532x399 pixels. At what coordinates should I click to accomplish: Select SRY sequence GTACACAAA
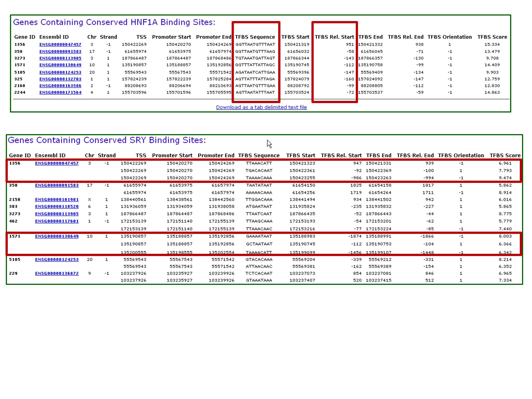point(259,259)
